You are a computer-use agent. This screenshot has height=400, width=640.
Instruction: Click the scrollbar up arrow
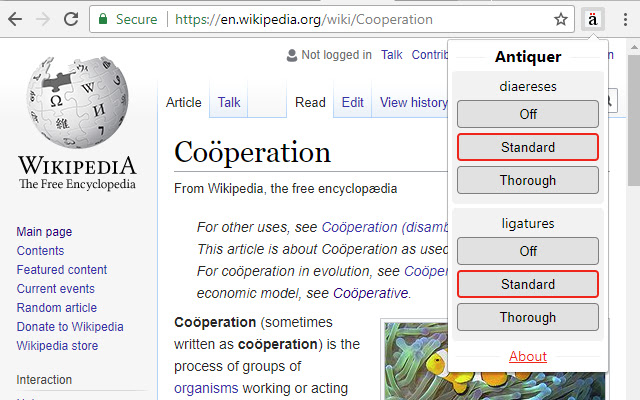tap(634, 47)
